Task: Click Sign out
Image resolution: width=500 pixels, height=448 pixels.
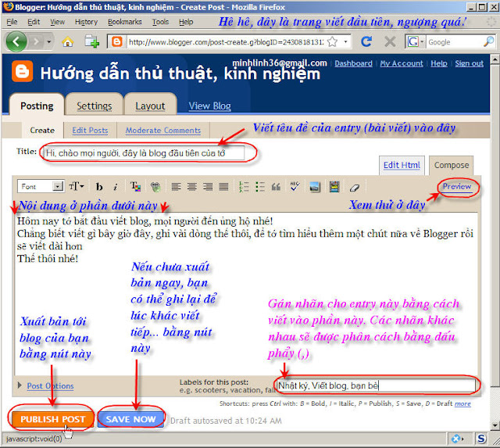Action: 469,63
